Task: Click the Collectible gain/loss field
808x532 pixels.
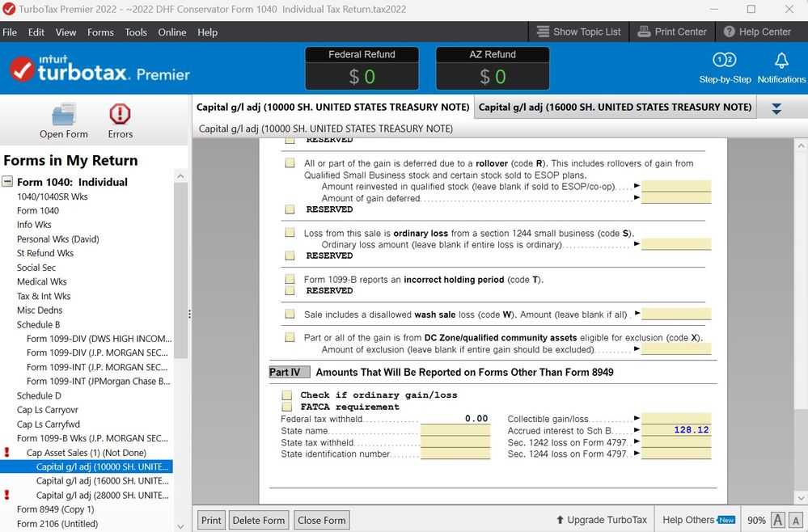Action: 676,419
